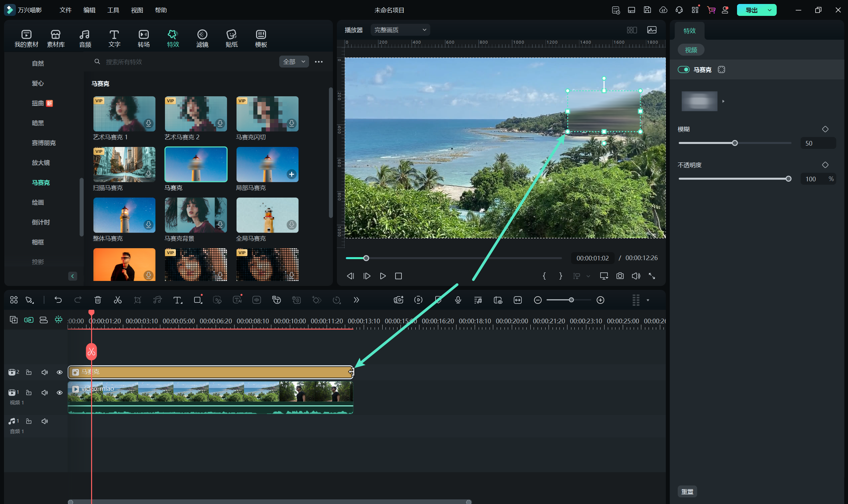
Task: Click the trash delete icon in timeline toolbar
Action: click(x=97, y=300)
